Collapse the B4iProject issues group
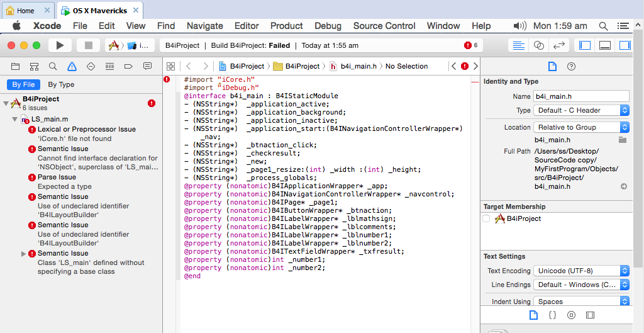644x333 pixels. point(6,103)
